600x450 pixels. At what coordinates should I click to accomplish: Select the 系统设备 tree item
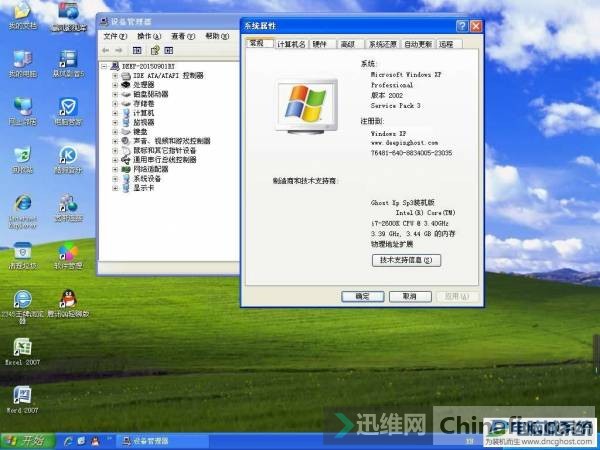pos(147,178)
